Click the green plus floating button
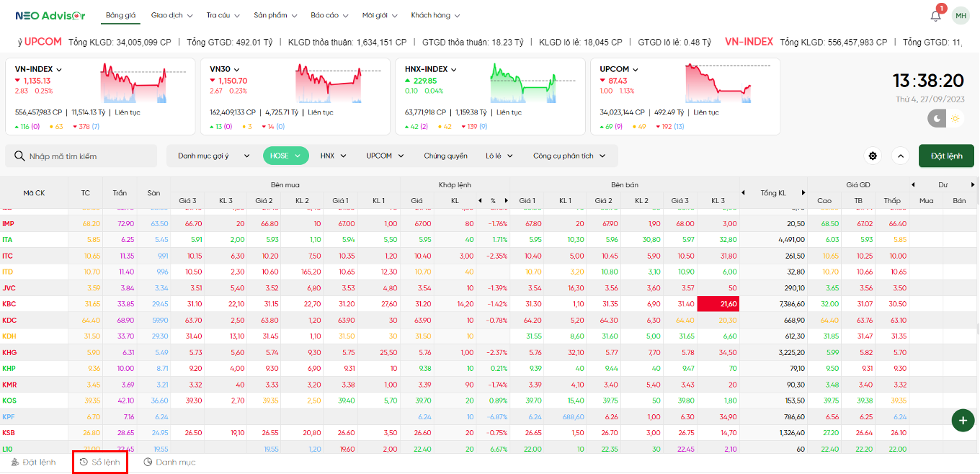This screenshot has width=980, height=474. (x=963, y=420)
